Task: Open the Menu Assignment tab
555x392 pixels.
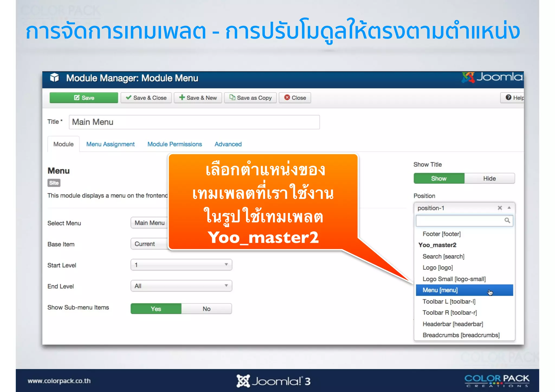Action: (x=111, y=144)
